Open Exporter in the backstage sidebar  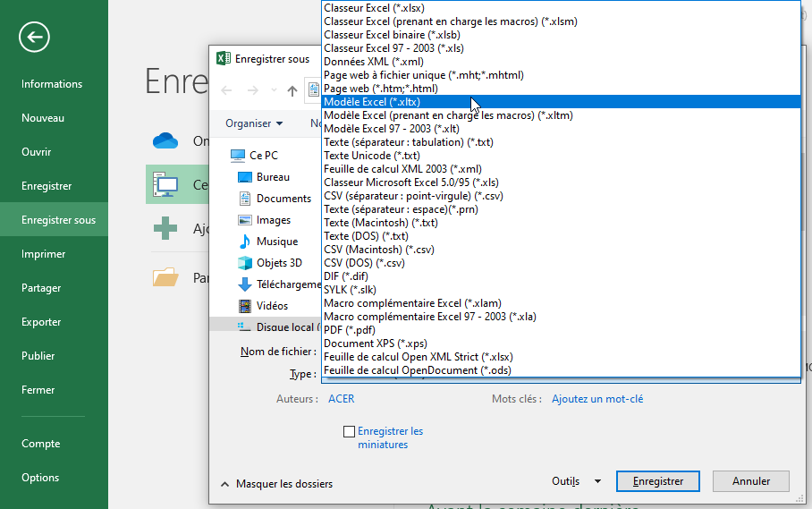tap(54, 322)
